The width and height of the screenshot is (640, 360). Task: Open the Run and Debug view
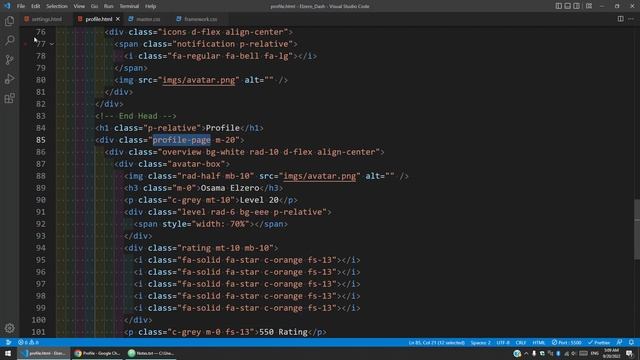(9, 79)
